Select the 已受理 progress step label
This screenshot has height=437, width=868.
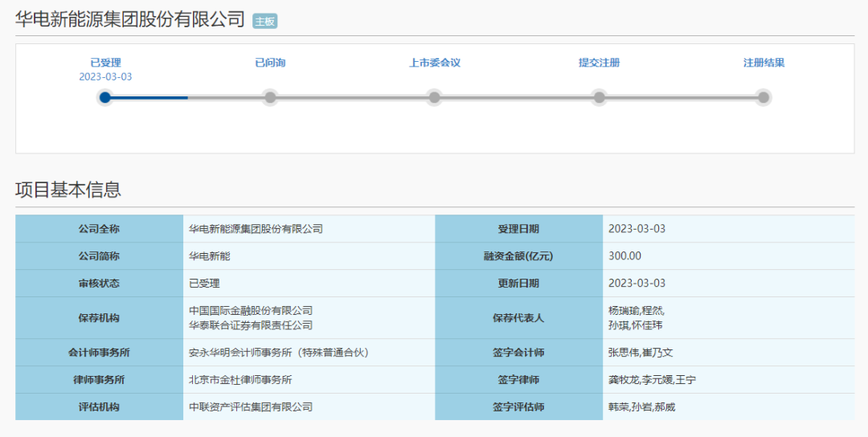pos(105,63)
